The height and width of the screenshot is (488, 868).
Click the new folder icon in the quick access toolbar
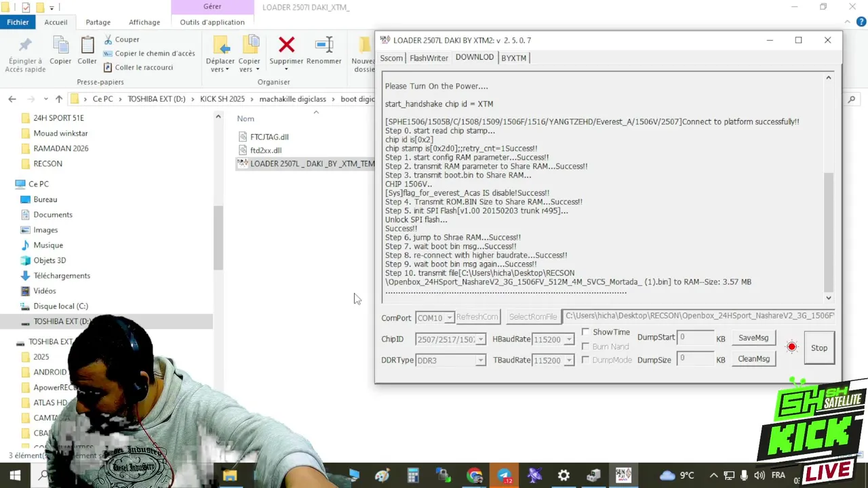pos(40,7)
